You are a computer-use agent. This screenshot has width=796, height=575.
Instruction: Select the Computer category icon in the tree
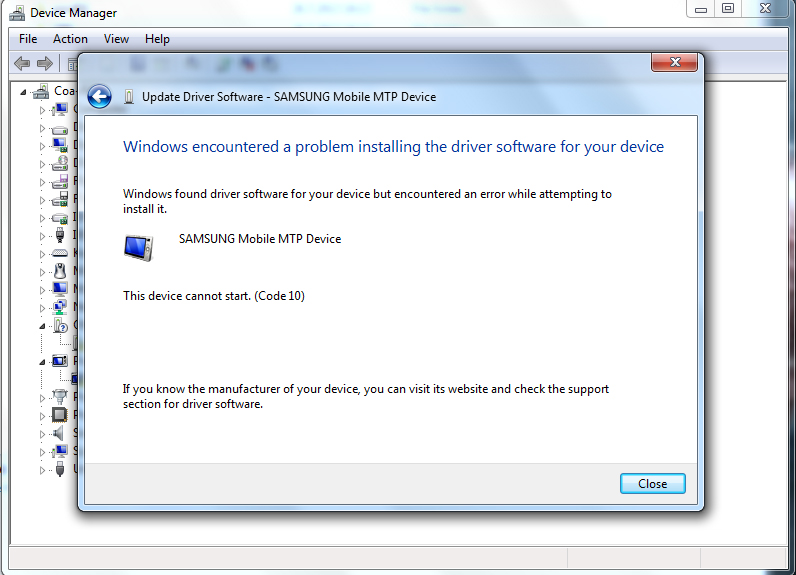(x=60, y=109)
